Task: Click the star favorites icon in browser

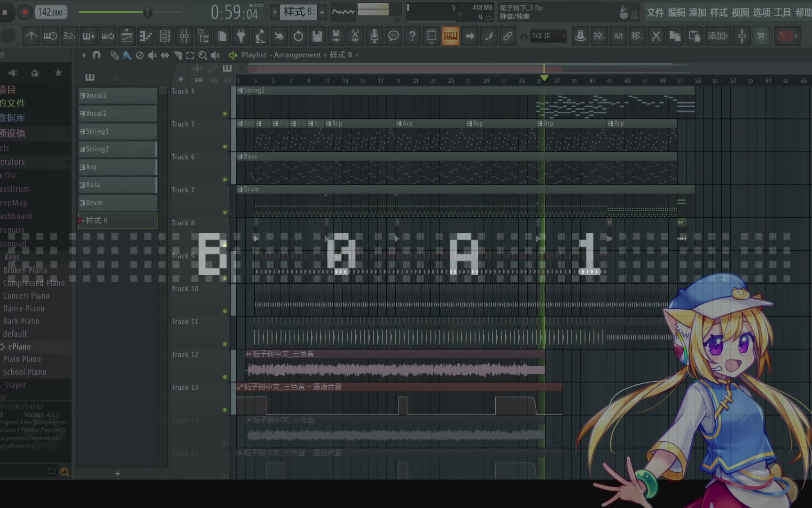Action: [58, 73]
